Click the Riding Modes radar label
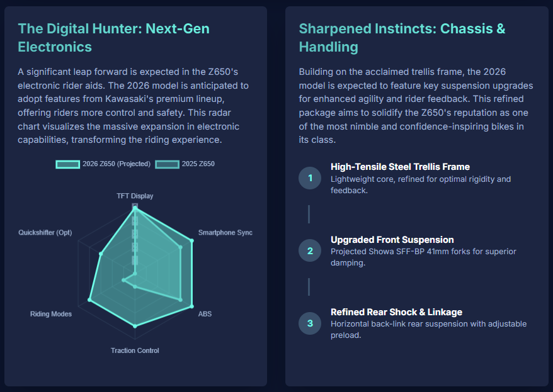Image resolution: width=553 pixels, height=392 pixels. click(x=51, y=313)
